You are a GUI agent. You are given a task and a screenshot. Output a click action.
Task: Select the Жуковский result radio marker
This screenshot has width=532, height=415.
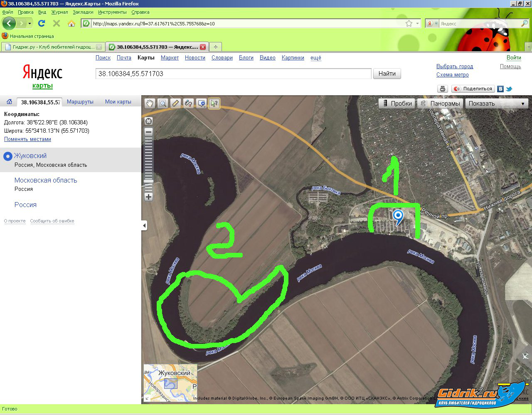pyautogui.click(x=7, y=156)
